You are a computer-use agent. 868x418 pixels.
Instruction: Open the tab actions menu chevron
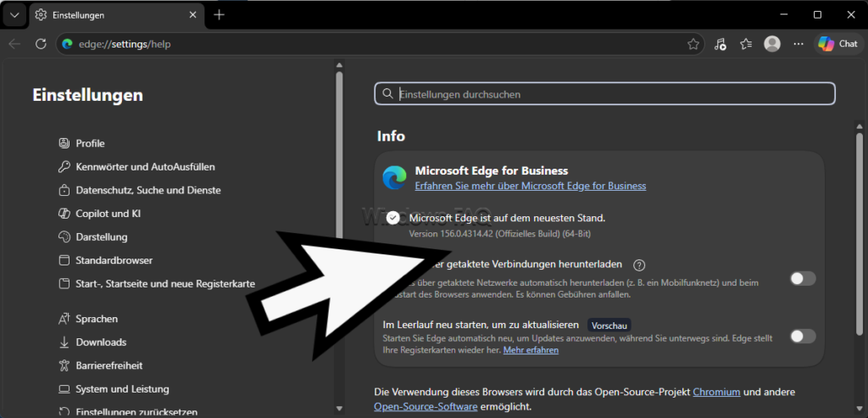tap(14, 15)
